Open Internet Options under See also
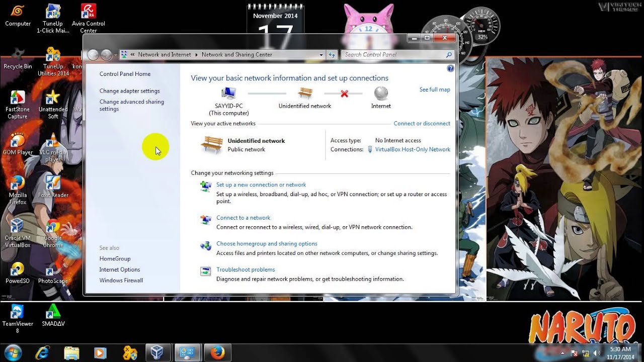The width and height of the screenshot is (644, 362). [x=120, y=269]
